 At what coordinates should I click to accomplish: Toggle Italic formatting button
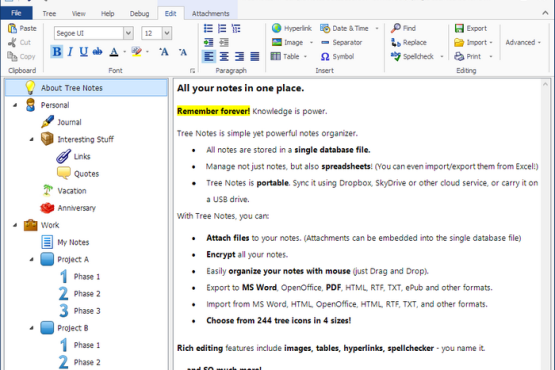click(x=70, y=52)
